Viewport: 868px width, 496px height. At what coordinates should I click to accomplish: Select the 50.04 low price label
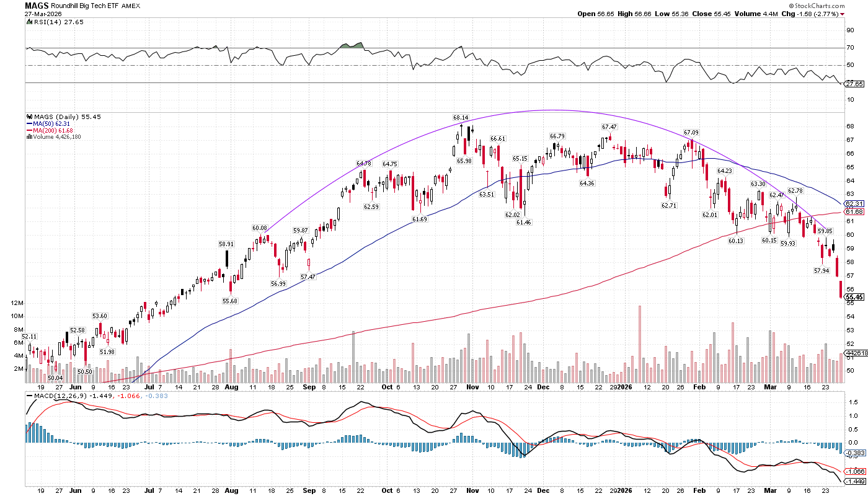[56, 378]
